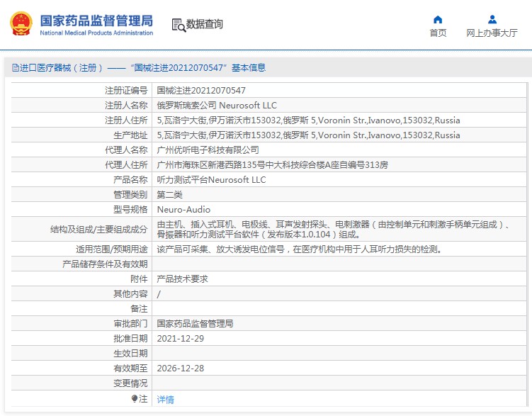Screen dimensions: 532x416
Task: Click the 适用范围 intended use description
Action: 300,249
